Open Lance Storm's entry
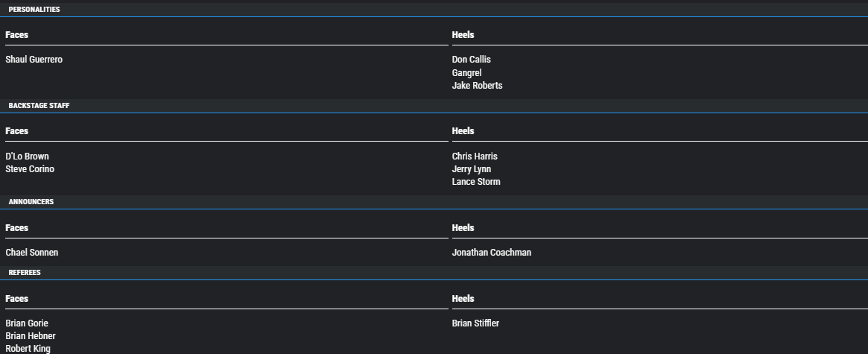Screen dimensions: 868x354 tap(476, 182)
